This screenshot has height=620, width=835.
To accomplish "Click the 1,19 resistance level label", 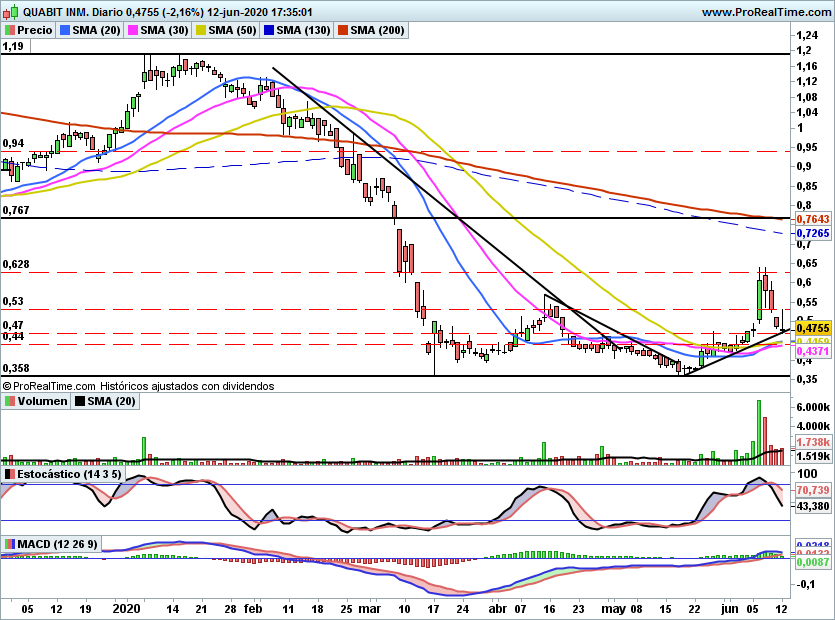I will tap(13, 46).
